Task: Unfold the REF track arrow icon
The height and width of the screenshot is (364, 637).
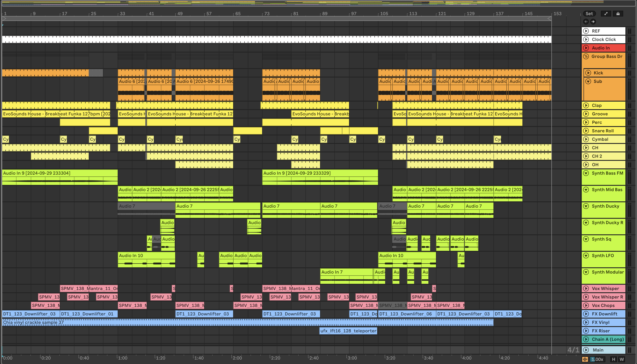Action: (586, 31)
